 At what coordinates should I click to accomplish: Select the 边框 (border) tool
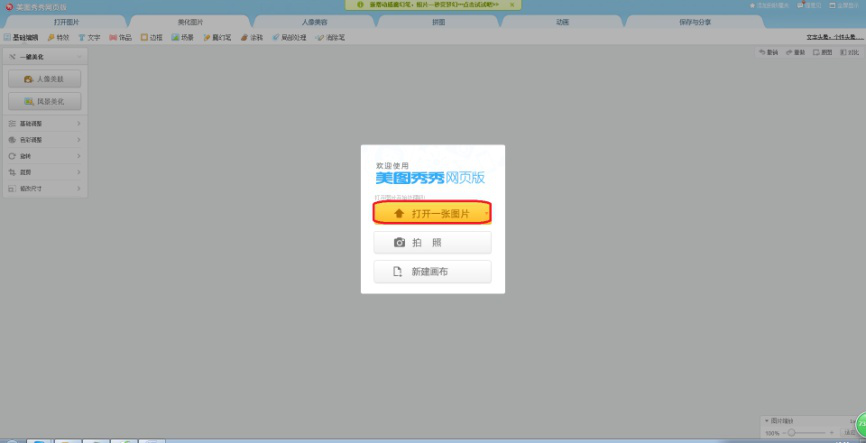pos(151,38)
